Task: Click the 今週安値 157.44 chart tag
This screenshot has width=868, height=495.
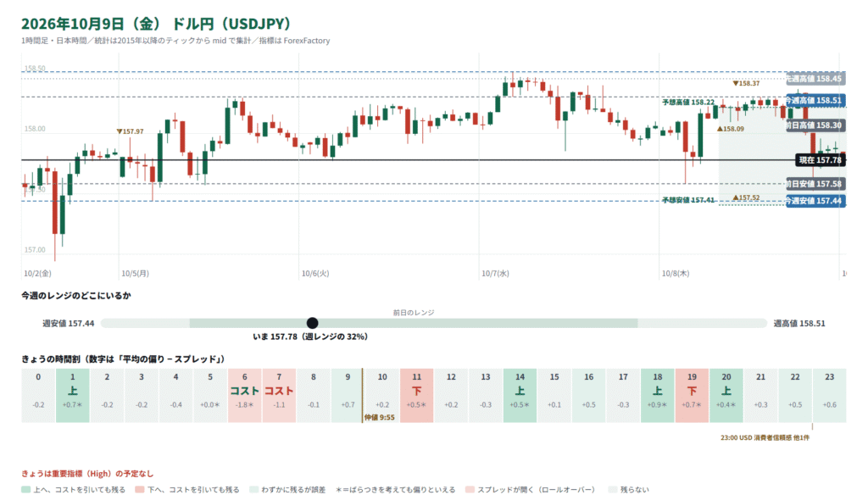Action: (x=815, y=201)
